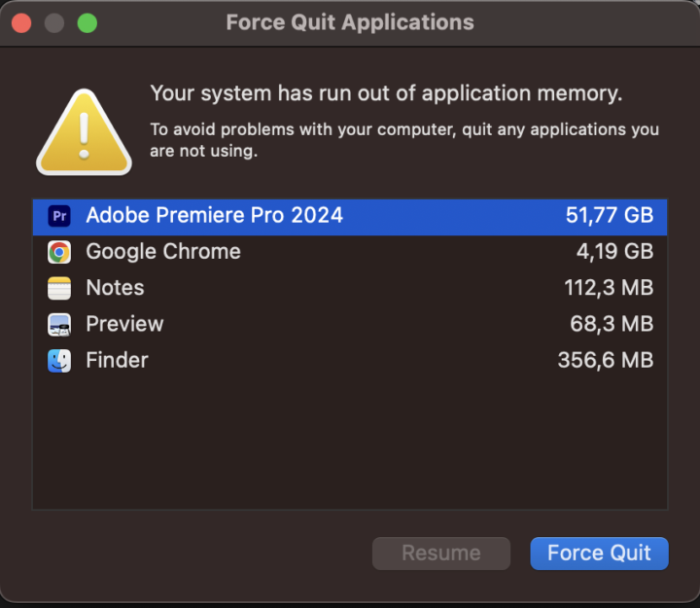The image size is (700, 608).
Task: Click the Adobe Premiere Pro icon
Action: [59, 216]
